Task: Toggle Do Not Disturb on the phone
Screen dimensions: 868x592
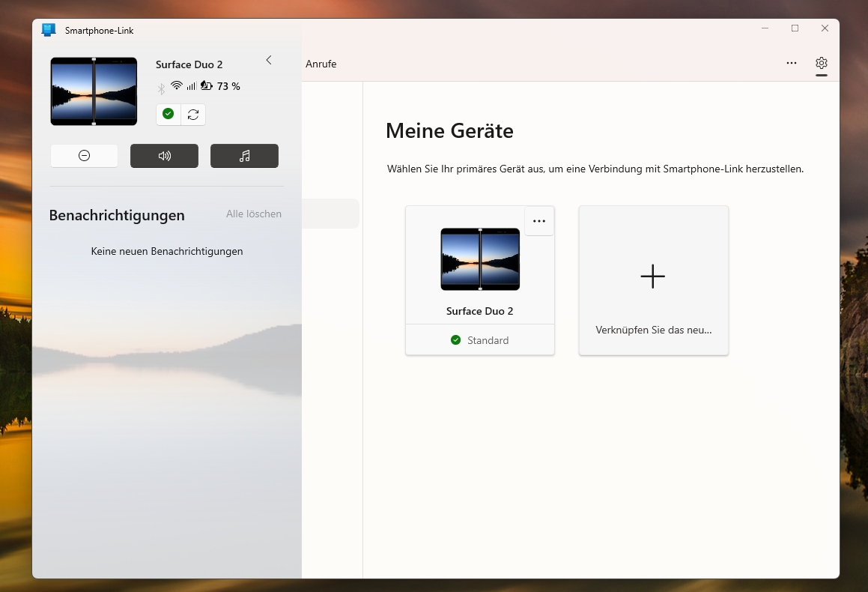Action: click(84, 156)
